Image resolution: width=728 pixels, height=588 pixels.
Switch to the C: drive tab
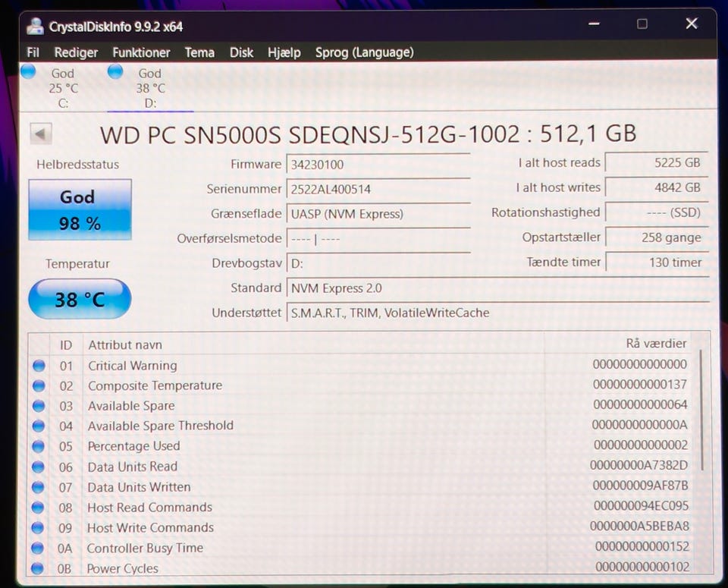[x=63, y=88]
